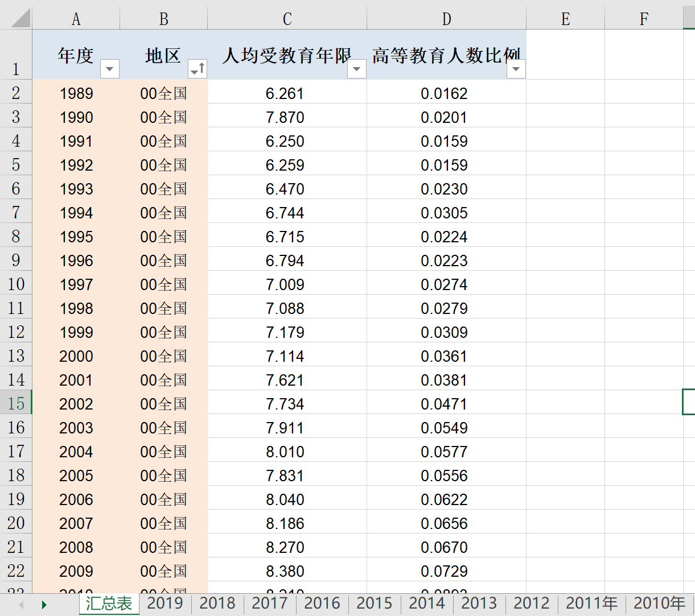Select the cell with value 0.0361
Viewport: 695px width, 616px height.
(x=447, y=355)
